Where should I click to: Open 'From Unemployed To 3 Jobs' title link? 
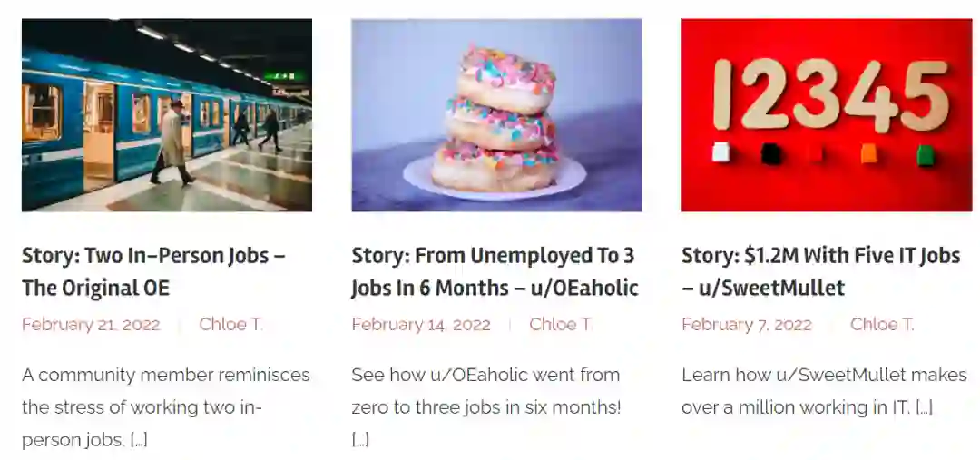(495, 271)
